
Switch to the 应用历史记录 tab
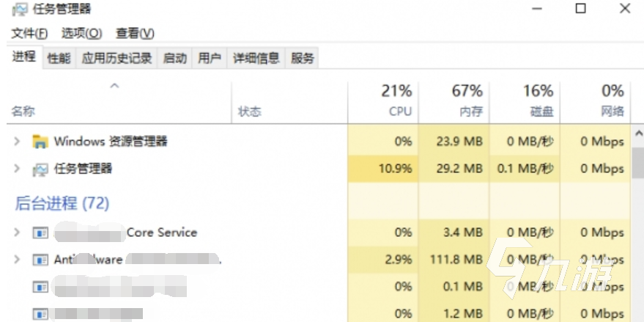[117, 59]
